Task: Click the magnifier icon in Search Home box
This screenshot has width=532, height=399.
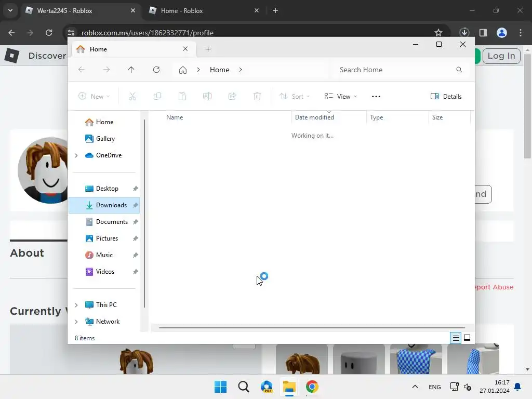Action: coord(459,70)
